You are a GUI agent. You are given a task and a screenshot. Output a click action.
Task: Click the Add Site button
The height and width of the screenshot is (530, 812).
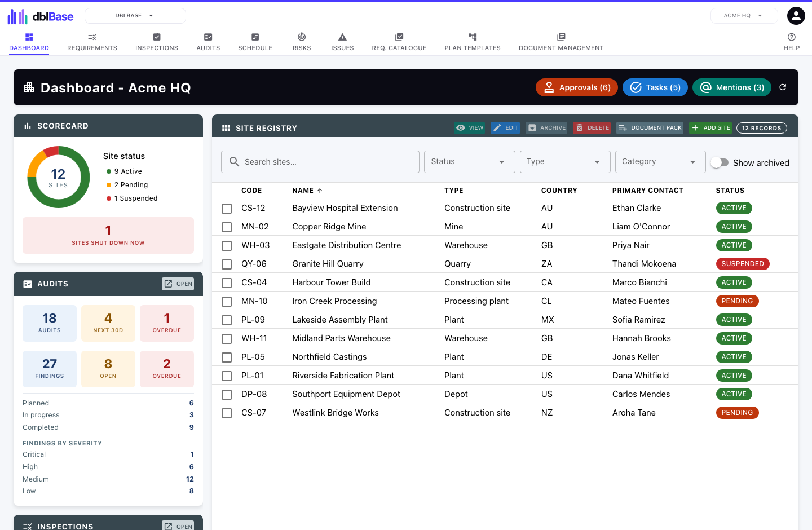click(x=710, y=128)
